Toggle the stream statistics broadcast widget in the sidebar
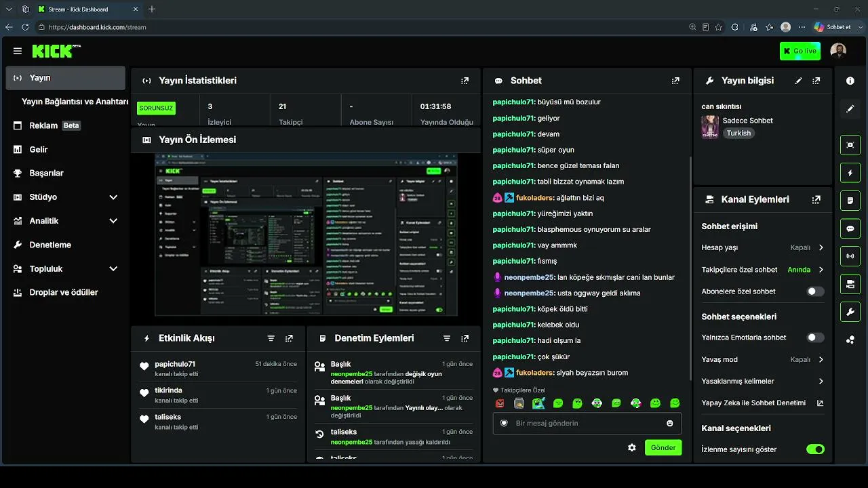868x488 pixels. click(850, 256)
